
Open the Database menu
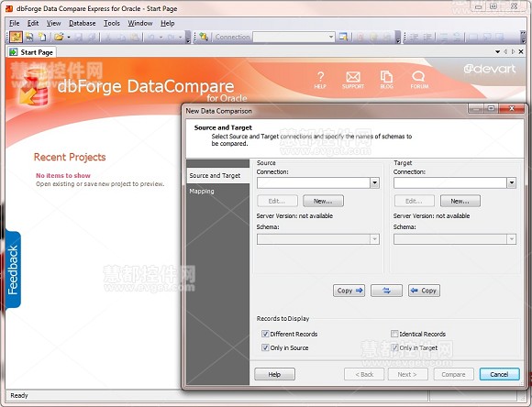coord(83,23)
